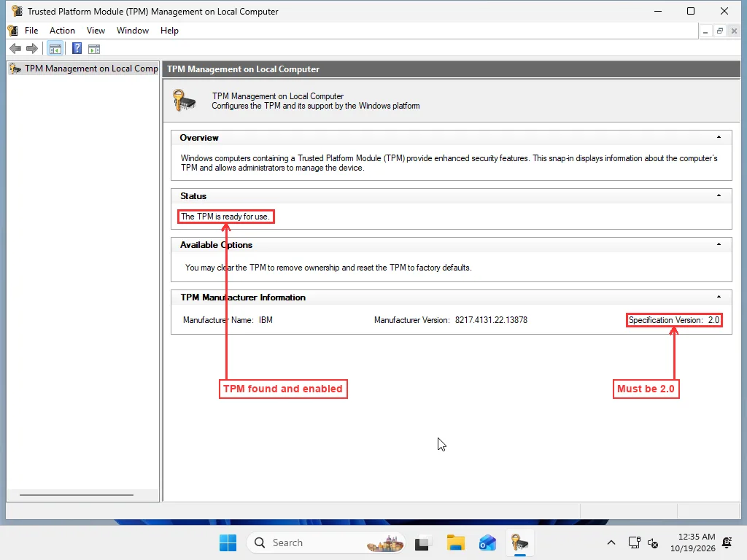Click the 'The TPM is ready for use.' status text
This screenshot has width=747, height=560.
(225, 217)
